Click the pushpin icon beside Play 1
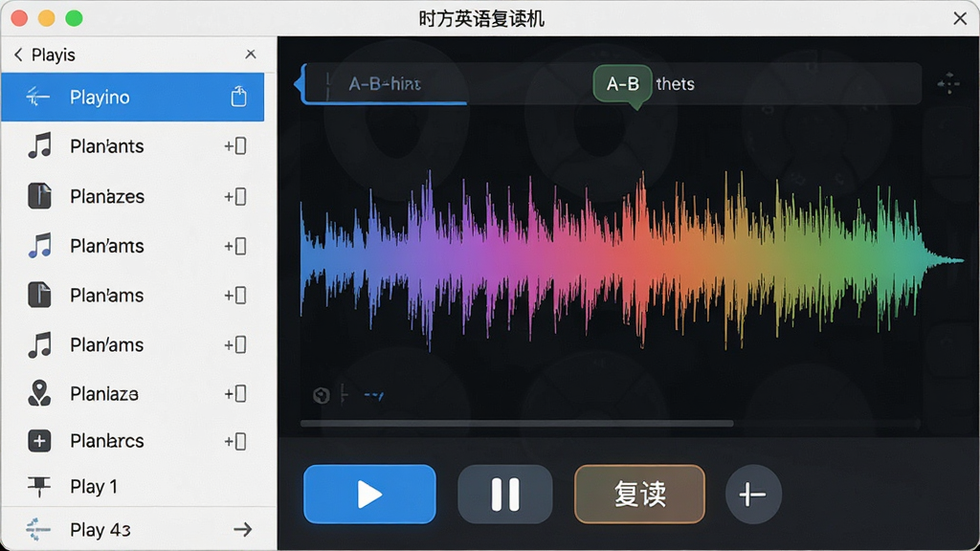Image resolution: width=980 pixels, height=551 pixels. (38, 486)
